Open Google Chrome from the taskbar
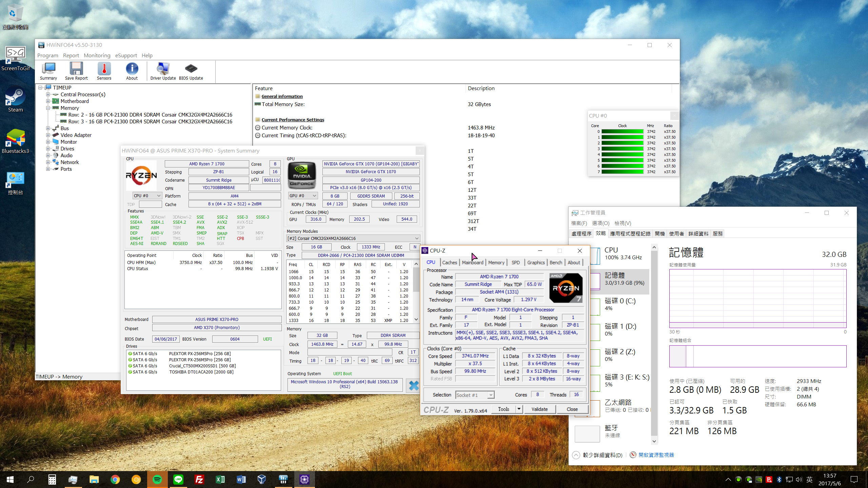868x488 pixels. [115, 480]
